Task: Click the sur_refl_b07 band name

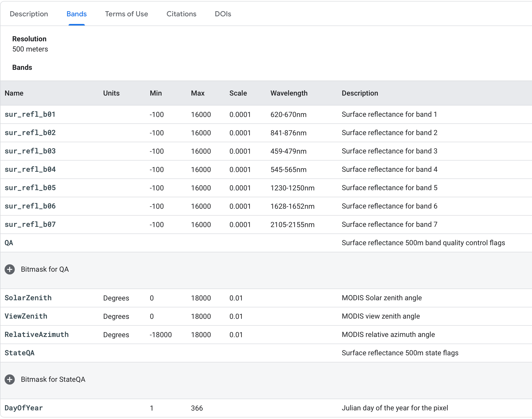Action: point(30,225)
